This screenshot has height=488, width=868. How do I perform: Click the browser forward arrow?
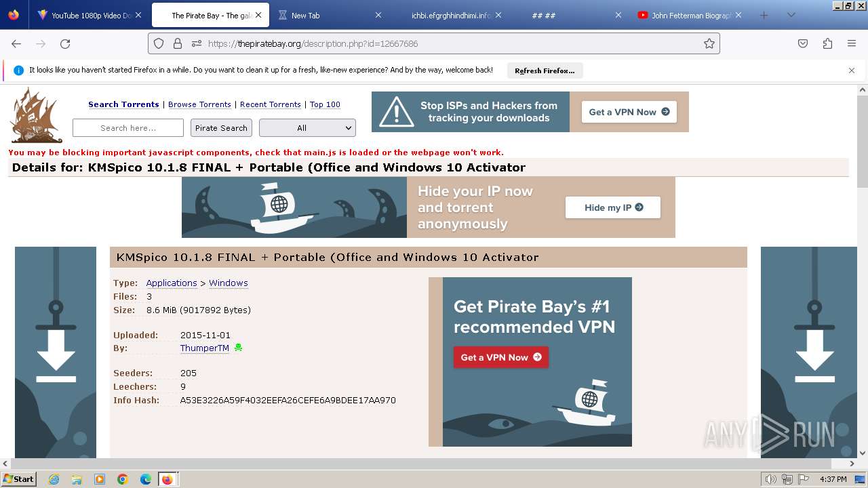pyautogui.click(x=41, y=43)
